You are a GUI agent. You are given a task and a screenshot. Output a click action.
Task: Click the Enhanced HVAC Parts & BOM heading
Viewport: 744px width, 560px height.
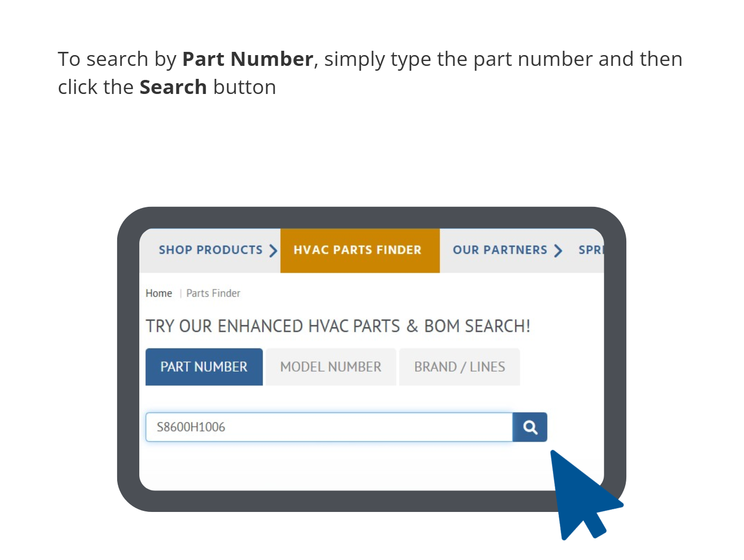pyautogui.click(x=338, y=326)
